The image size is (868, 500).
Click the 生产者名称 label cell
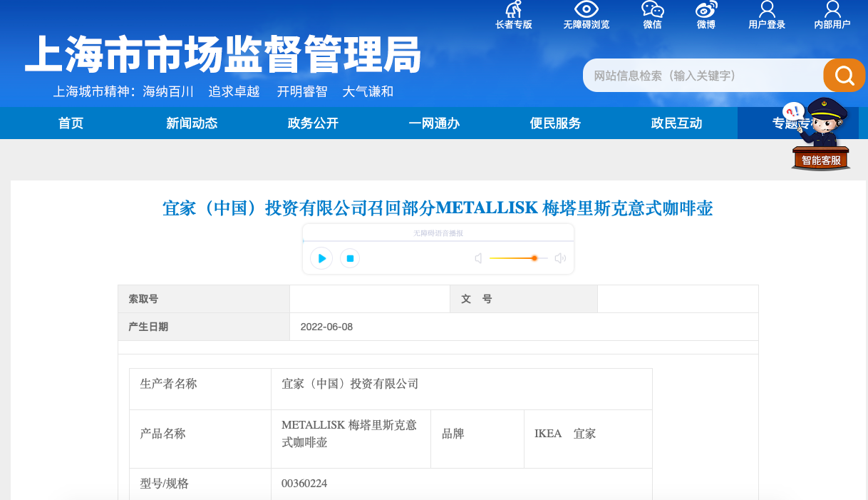(x=200, y=389)
